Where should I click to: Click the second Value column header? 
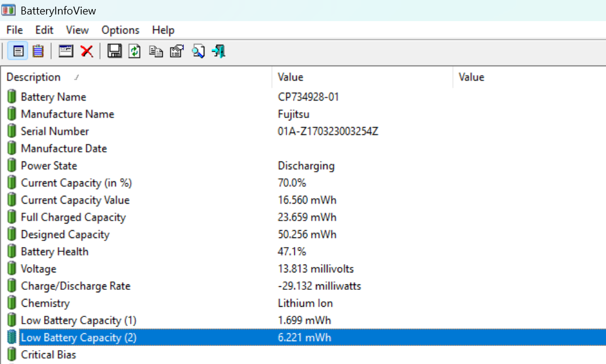529,77
